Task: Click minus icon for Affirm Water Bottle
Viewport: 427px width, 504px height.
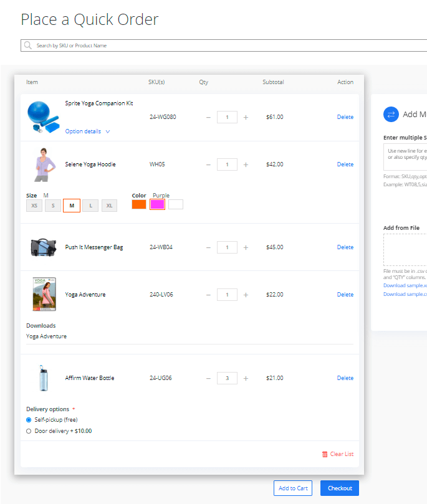Action: click(208, 378)
